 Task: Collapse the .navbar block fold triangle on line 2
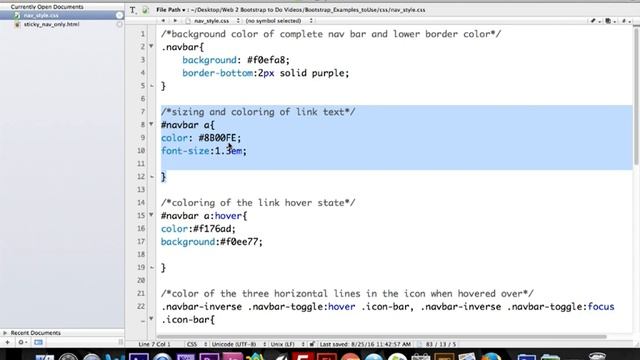tap(151, 46)
